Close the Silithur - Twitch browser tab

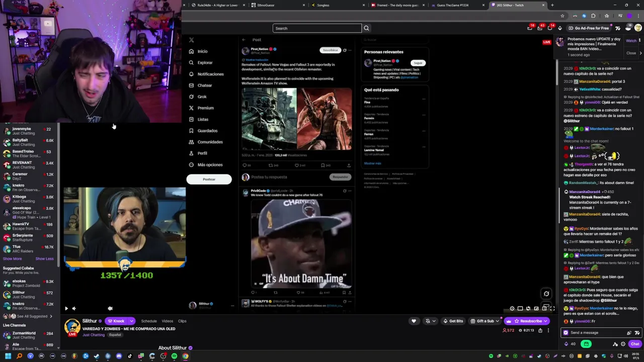pyautogui.click(x=543, y=5)
